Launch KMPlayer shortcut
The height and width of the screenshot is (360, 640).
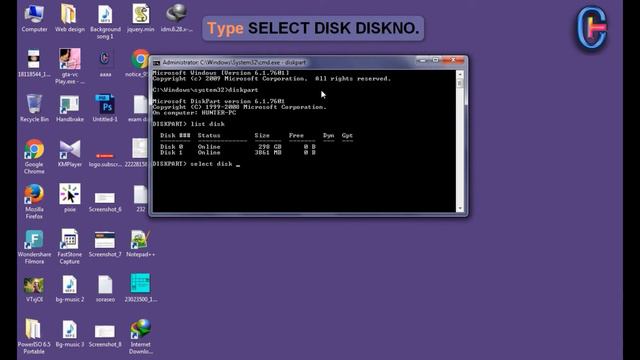[69, 153]
